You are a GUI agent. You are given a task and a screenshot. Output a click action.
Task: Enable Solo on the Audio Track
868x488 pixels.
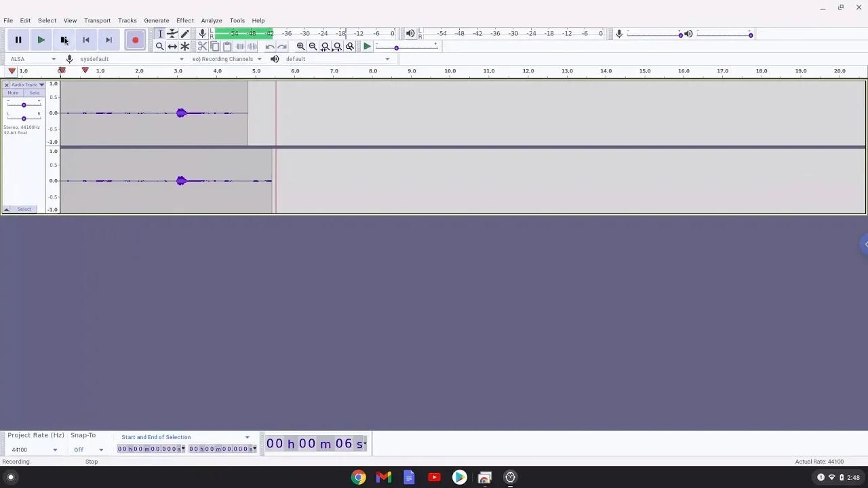(x=35, y=92)
